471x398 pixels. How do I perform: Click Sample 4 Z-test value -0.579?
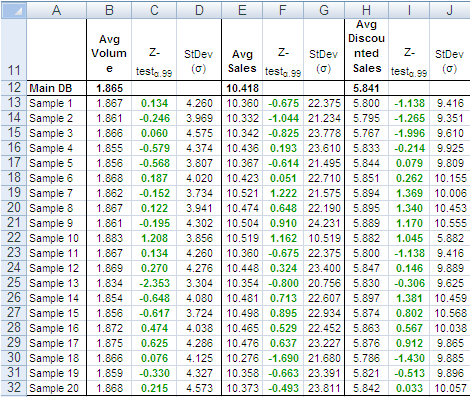[x=154, y=148]
